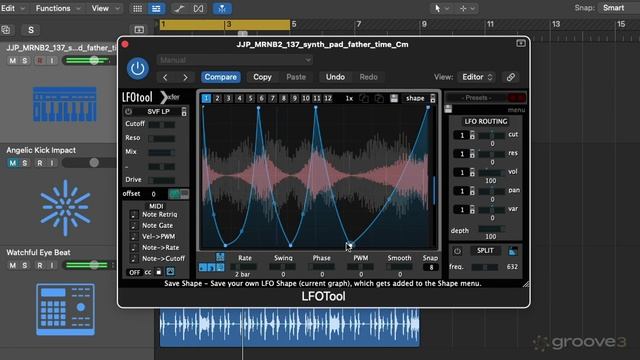Click the flex toolbar icon

pos(198,9)
